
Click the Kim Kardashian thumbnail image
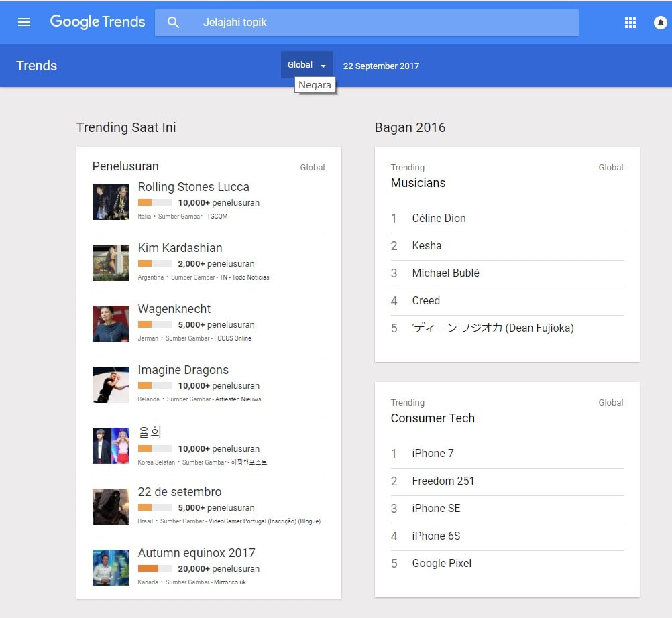point(111,263)
